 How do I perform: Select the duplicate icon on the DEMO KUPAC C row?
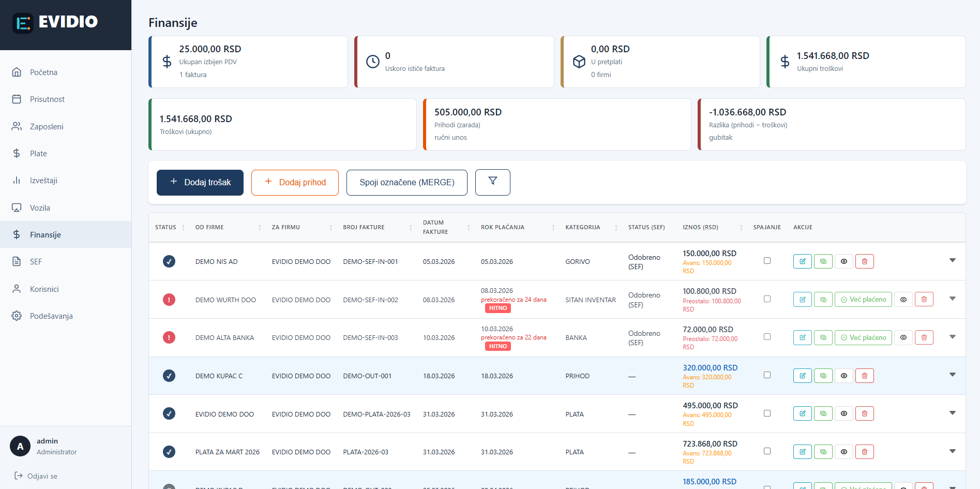[x=823, y=376]
